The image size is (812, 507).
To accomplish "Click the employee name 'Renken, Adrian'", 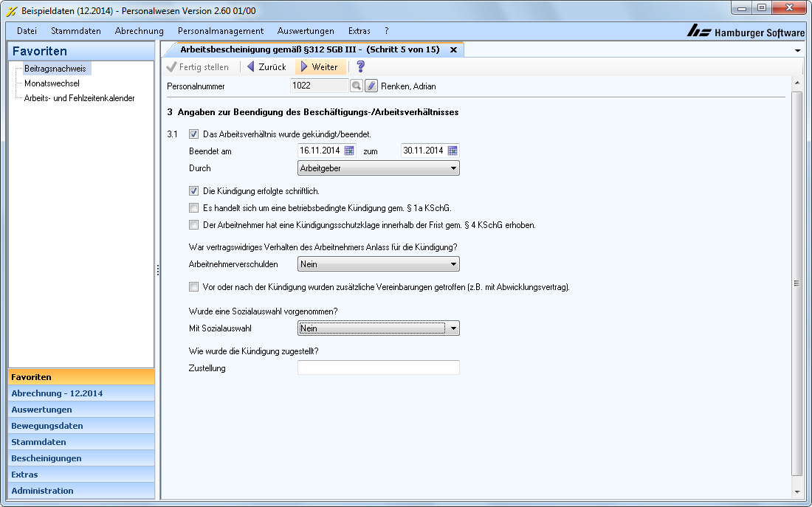I will pos(409,86).
